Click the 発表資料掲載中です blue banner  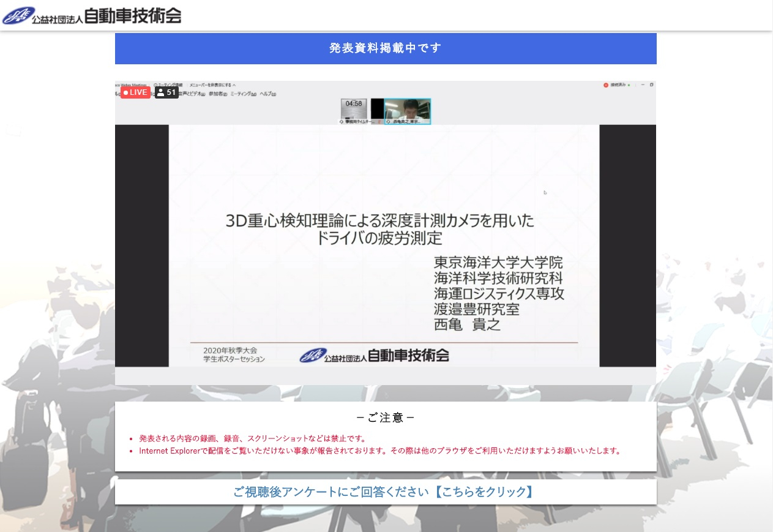tap(386, 48)
